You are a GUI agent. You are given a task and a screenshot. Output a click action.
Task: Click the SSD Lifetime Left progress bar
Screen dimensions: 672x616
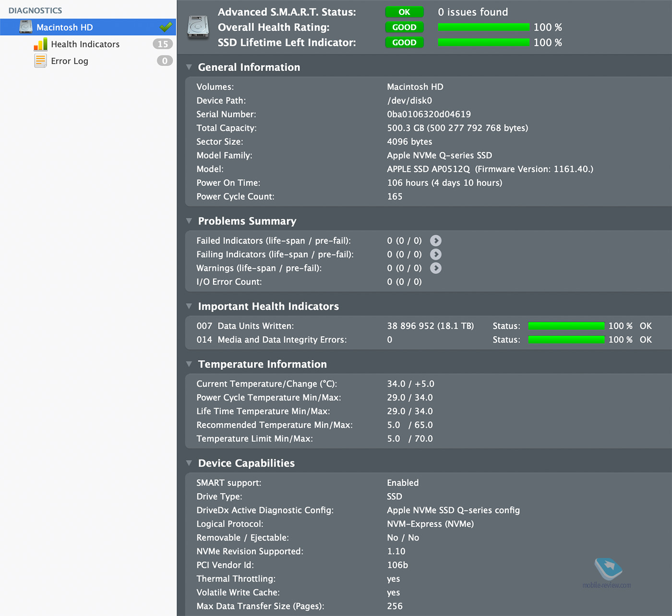click(x=483, y=42)
